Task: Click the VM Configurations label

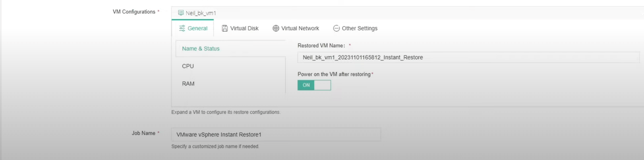Action: (134, 12)
